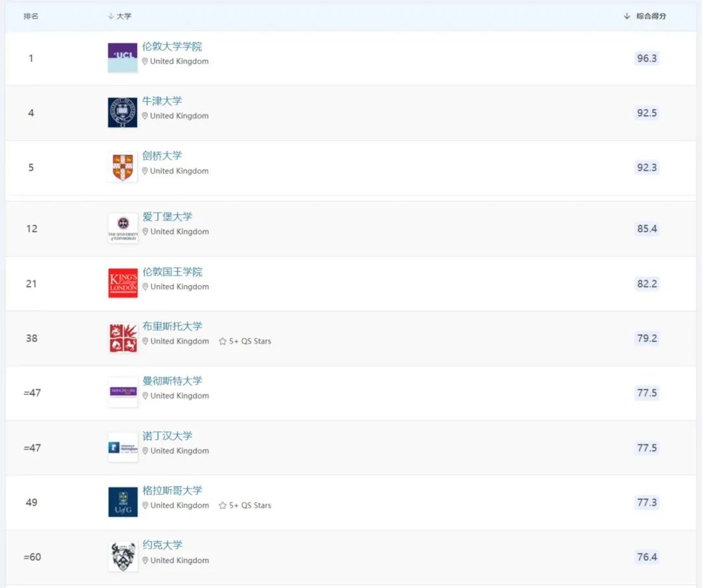
Task: Open the 诺丁汉大学 link
Action: coord(168,436)
